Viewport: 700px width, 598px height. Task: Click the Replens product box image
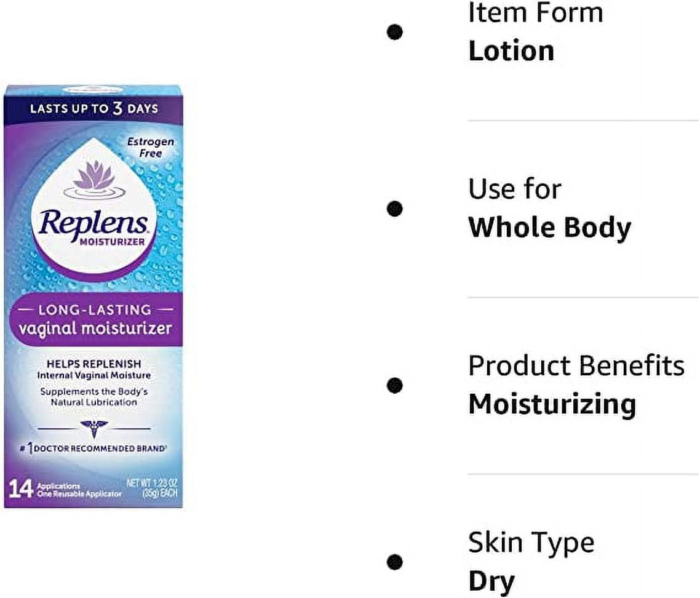[93, 296]
